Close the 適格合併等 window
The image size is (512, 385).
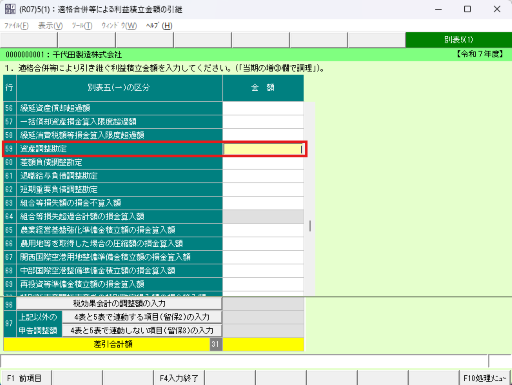tap(497, 9)
